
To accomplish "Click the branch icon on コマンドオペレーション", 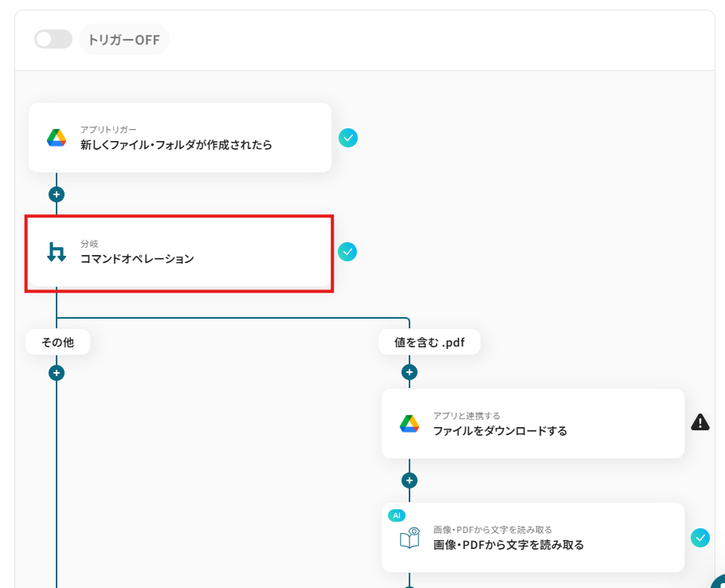I will 57,252.
